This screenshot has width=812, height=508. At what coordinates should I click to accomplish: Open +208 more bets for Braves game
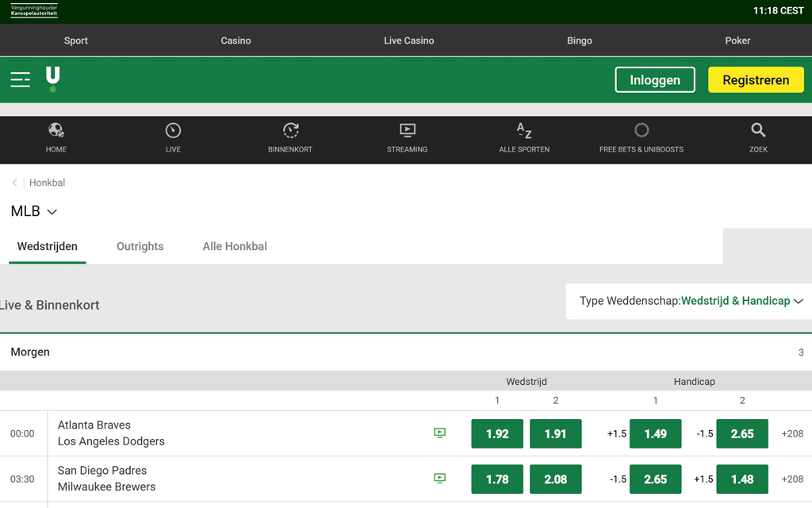[x=792, y=434]
